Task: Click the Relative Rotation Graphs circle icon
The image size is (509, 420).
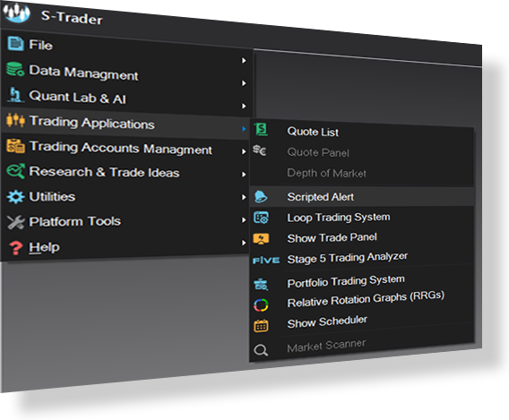Action: pos(261,304)
